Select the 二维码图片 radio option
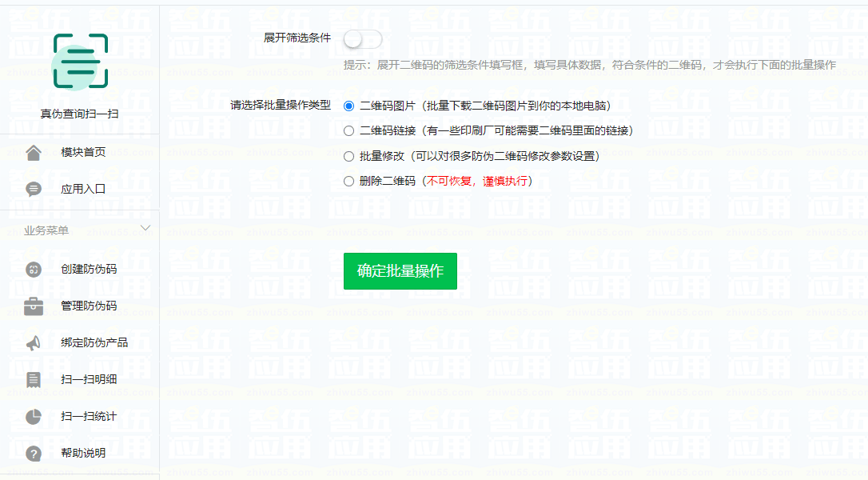 click(348, 106)
